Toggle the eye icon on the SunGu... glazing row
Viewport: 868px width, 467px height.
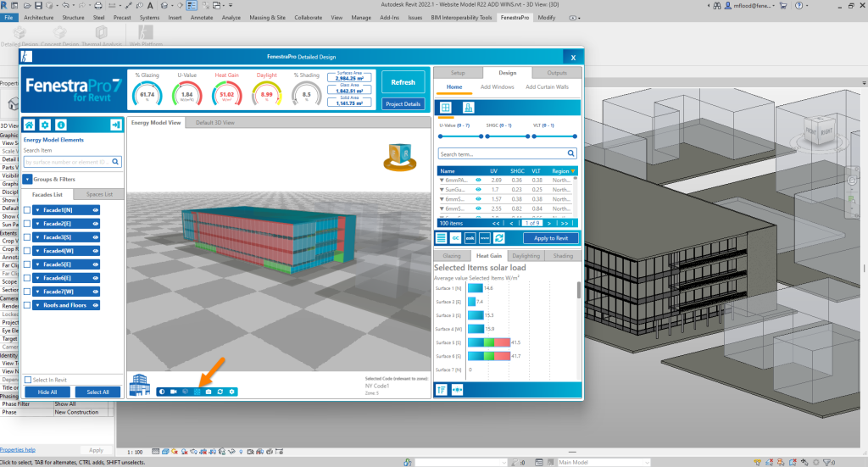click(x=478, y=190)
